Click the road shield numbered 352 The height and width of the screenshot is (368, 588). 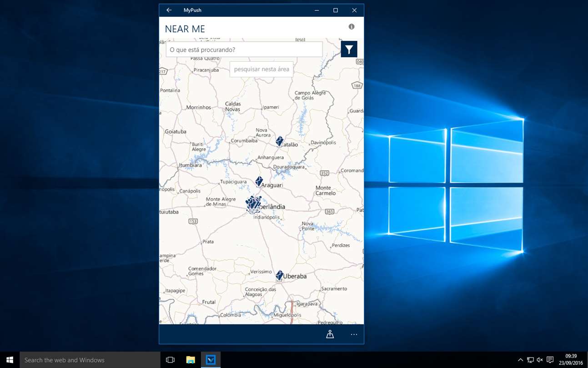324,173
